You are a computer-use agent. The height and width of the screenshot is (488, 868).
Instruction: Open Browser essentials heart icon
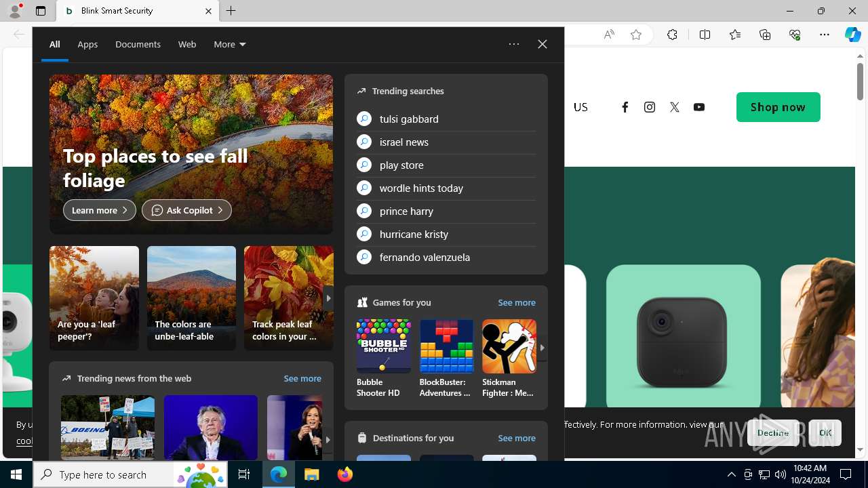795,35
